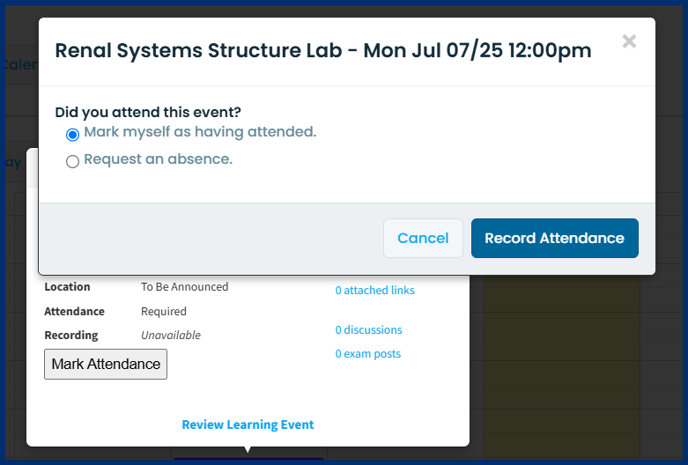The image size is (688, 465).
Task: Open the Review Learning Event link
Action: pos(248,425)
